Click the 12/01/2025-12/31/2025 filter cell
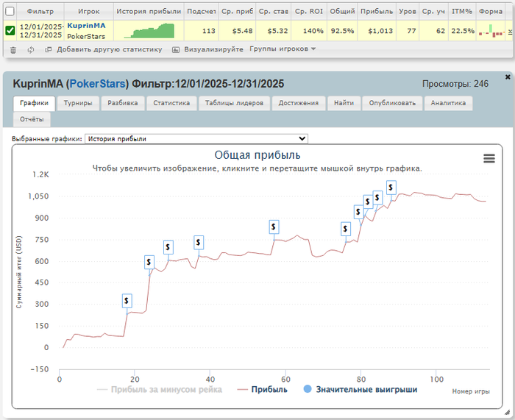The image size is (515, 420). pos(40,31)
